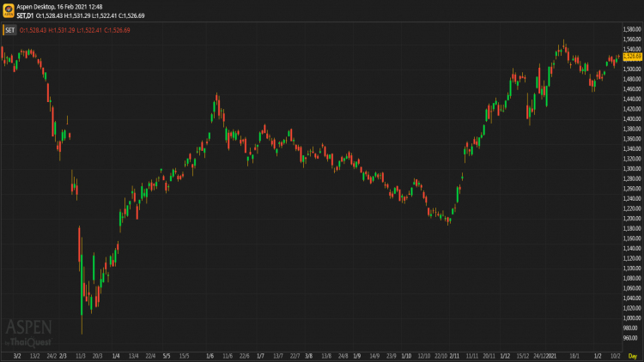Select the 1/9 date marker on time axis
Image resolution: width=644 pixels, height=362 pixels.
(x=357, y=356)
